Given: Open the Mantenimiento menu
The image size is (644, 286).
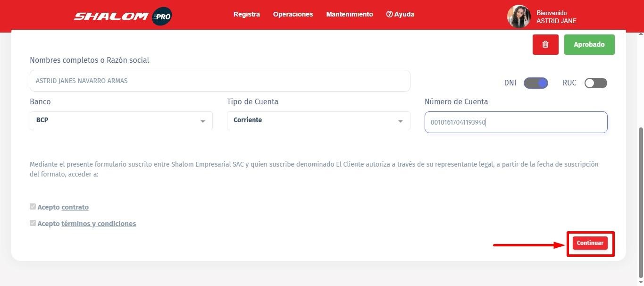Looking at the screenshot, I should 349,14.
